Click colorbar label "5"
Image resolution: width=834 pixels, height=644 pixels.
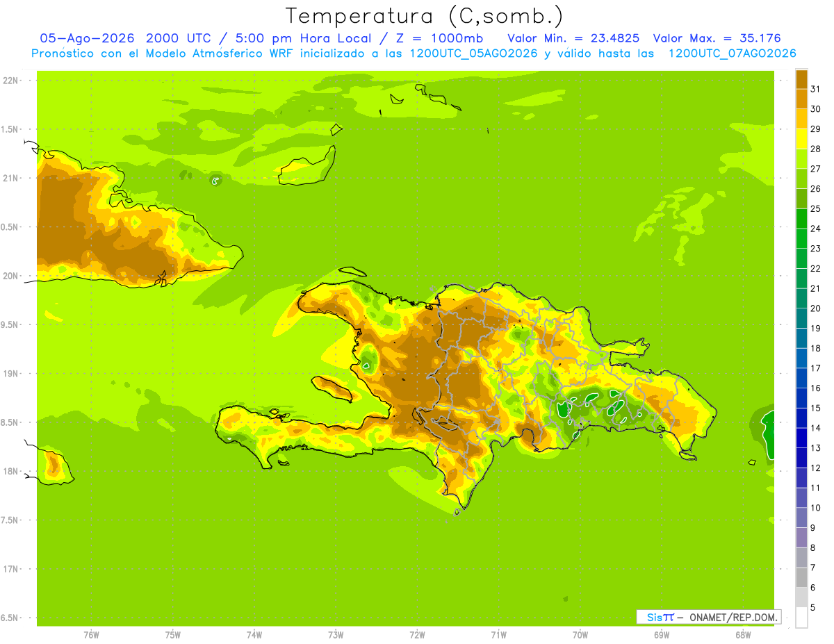click(x=812, y=608)
